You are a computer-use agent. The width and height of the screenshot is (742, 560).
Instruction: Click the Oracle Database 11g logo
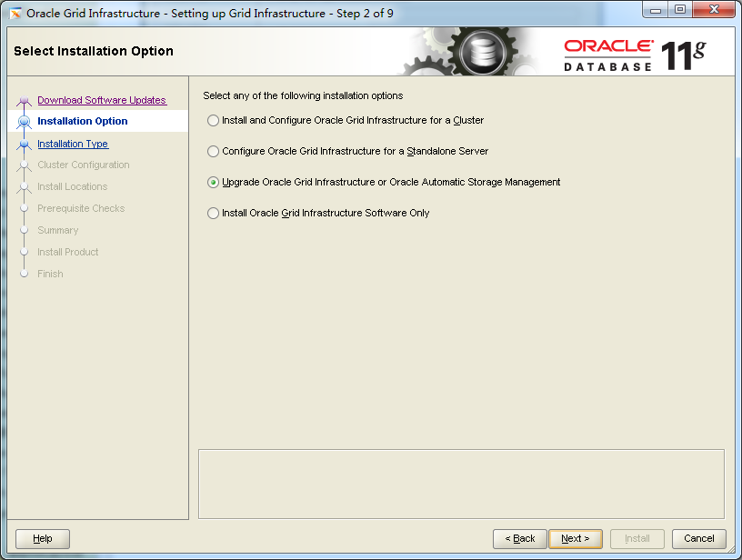(x=635, y=55)
